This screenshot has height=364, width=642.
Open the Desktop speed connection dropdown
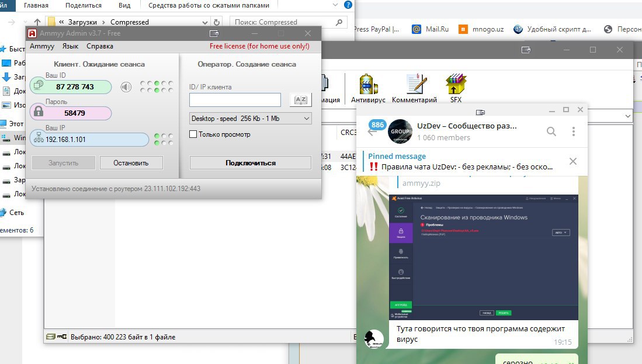click(250, 119)
